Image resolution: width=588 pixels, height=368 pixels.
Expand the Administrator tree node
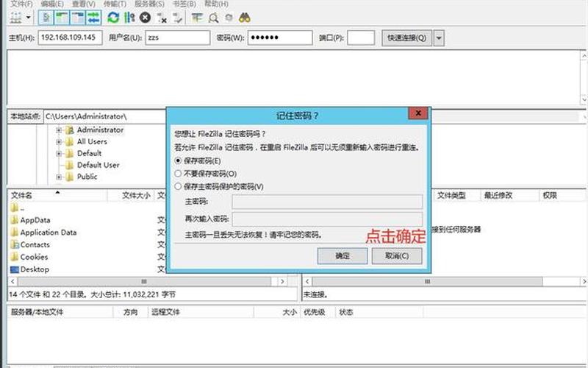(59, 130)
